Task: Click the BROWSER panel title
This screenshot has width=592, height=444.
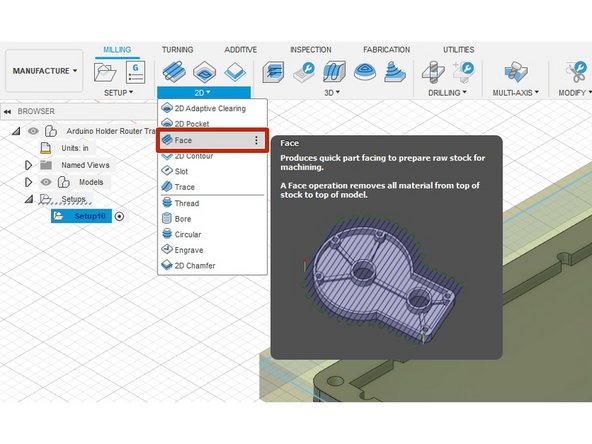Action: pyautogui.click(x=36, y=111)
